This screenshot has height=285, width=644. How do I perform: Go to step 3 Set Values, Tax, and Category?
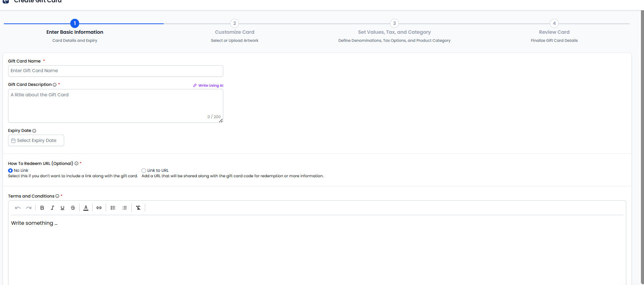coord(394,23)
